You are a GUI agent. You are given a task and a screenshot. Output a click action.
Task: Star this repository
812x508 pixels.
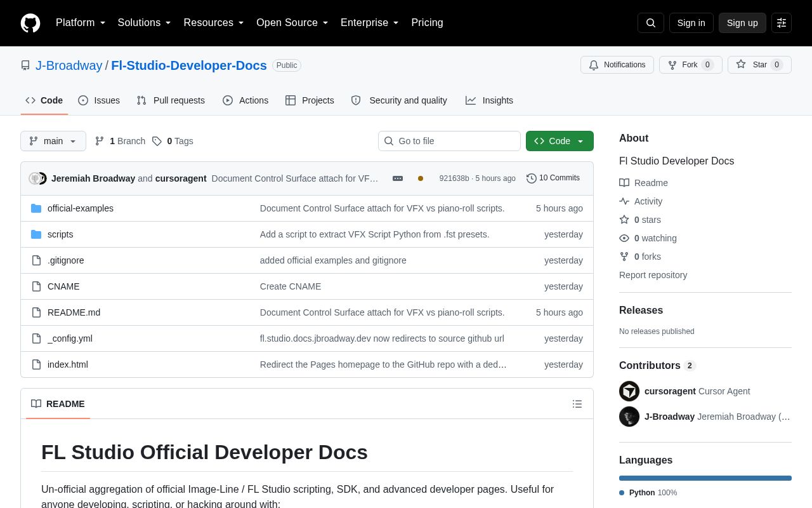[759, 65]
